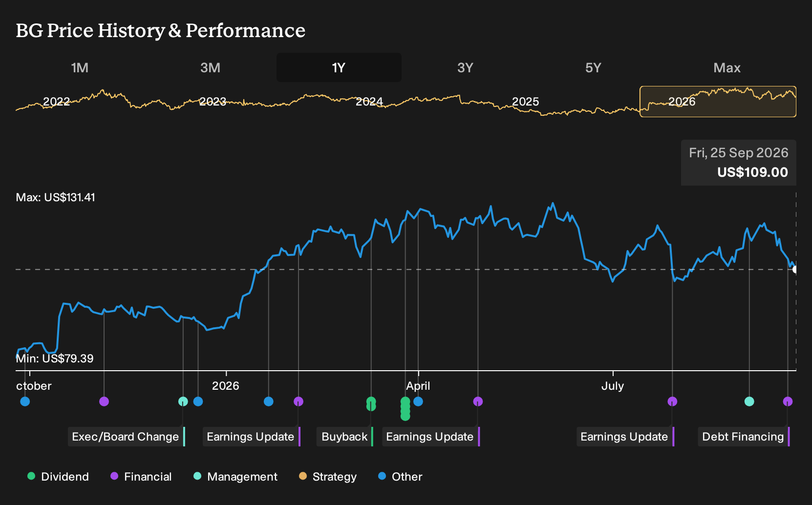Click the white current price point on chart
The width and height of the screenshot is (812, 505).
click(795, 269)
